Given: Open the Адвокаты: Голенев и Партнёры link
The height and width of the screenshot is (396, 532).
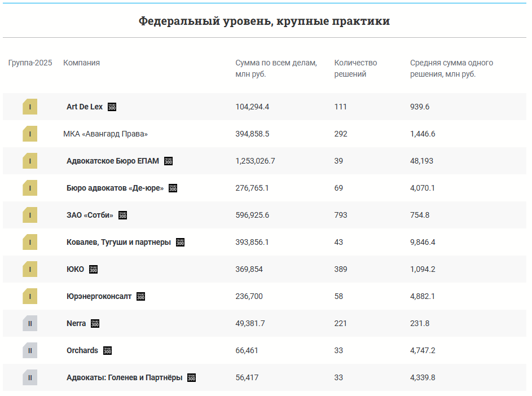Looking at the screenshot, I should tap(125, 378).
